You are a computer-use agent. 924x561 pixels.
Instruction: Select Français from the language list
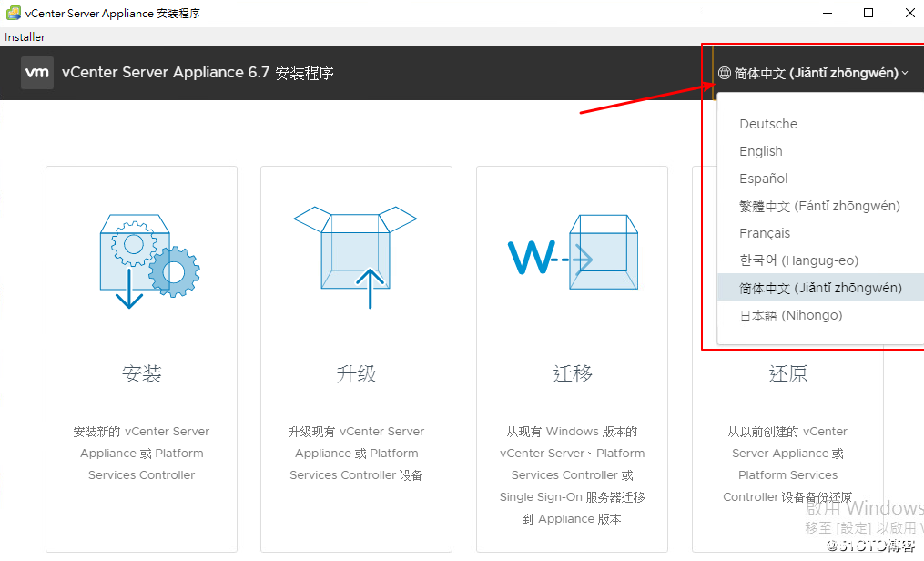click(765, 232)
